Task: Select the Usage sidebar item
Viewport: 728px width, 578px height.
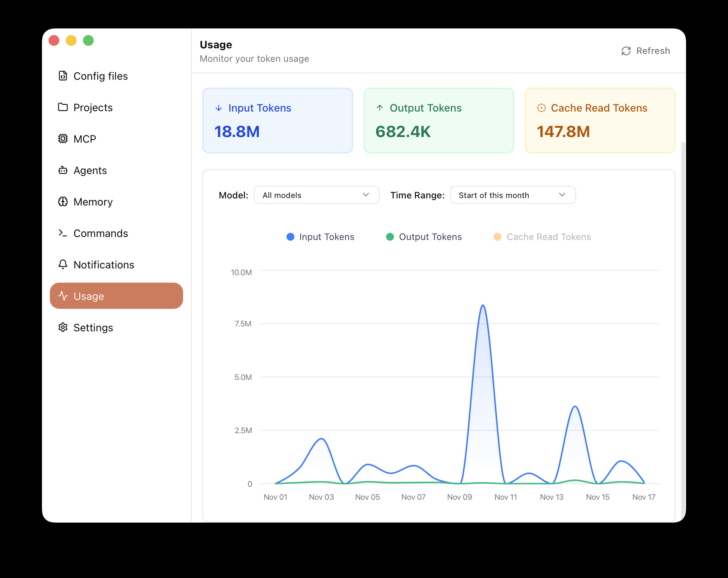Action: (116, 296)
